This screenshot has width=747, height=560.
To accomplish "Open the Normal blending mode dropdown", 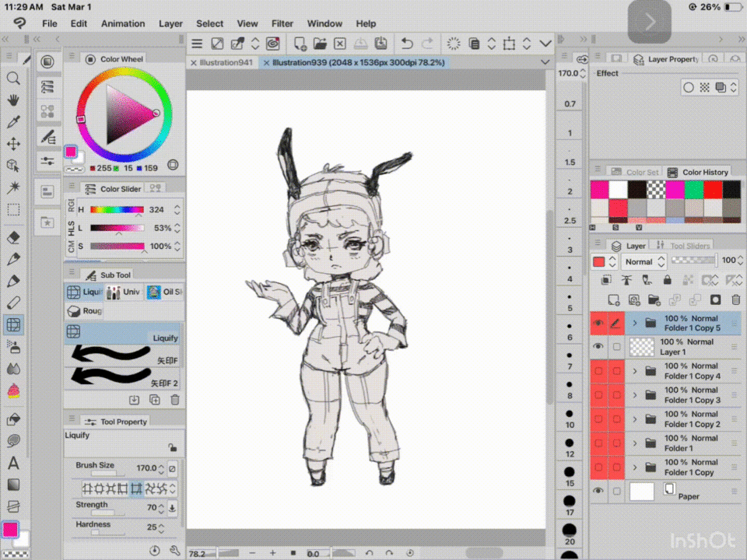I will (644, 261).
